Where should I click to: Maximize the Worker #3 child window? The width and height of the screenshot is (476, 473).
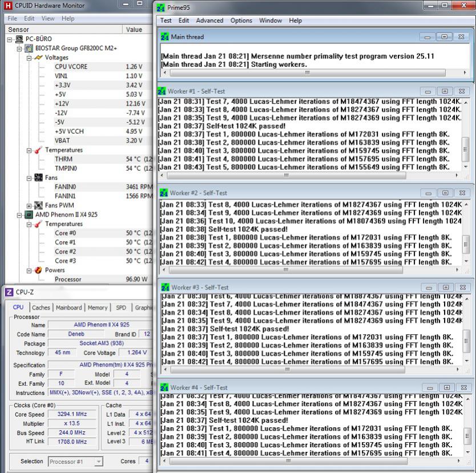[446, 287]
